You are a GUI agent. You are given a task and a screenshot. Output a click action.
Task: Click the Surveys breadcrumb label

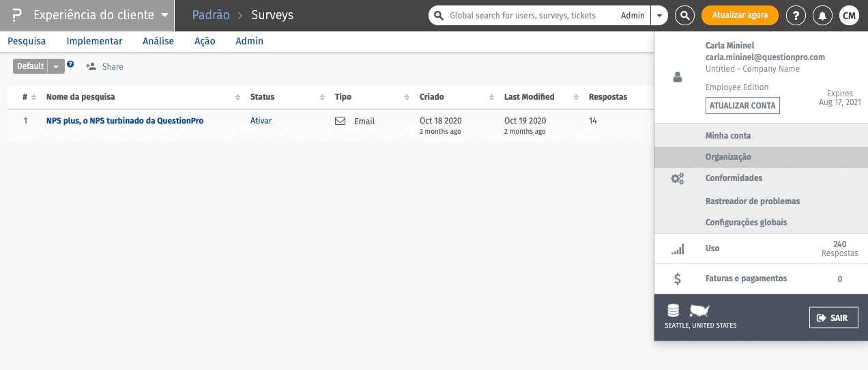point(272,15)
